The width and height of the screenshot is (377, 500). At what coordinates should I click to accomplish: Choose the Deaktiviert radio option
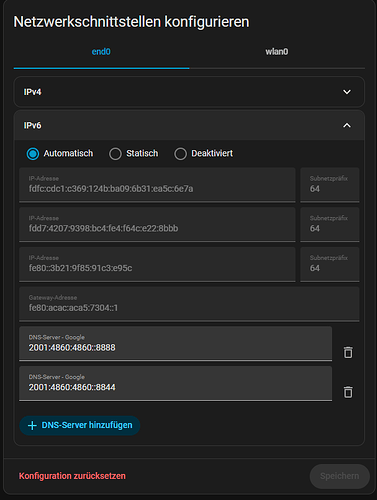coord(180,154)
